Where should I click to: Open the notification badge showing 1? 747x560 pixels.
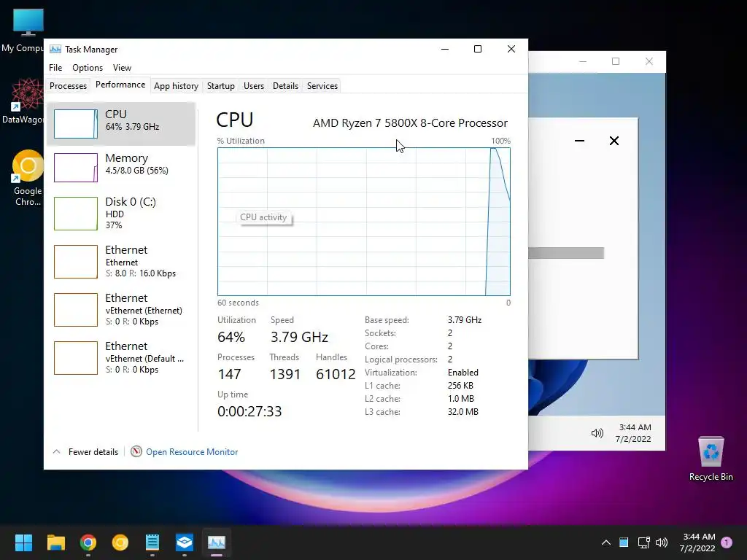[727, 542]
